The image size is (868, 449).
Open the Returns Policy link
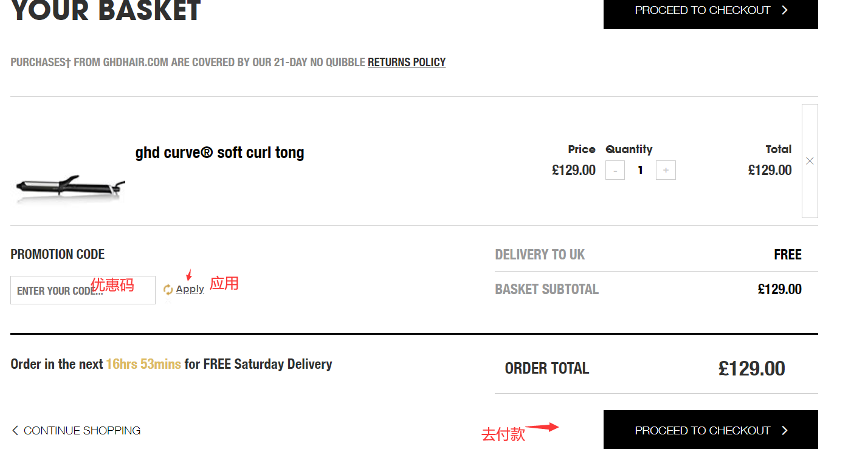coord(407,62)
